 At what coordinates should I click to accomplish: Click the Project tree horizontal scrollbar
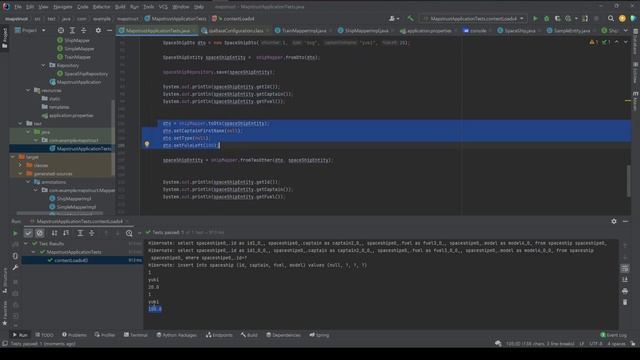60,213
